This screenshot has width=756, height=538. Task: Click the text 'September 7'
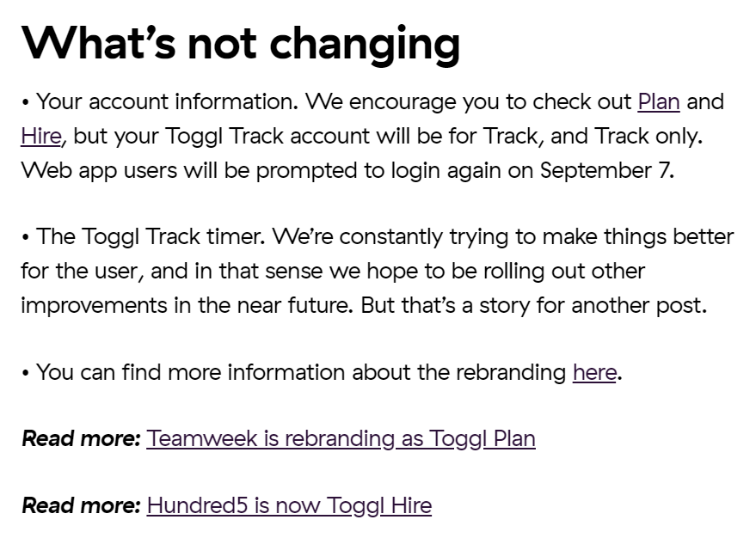tap(605, 170)
